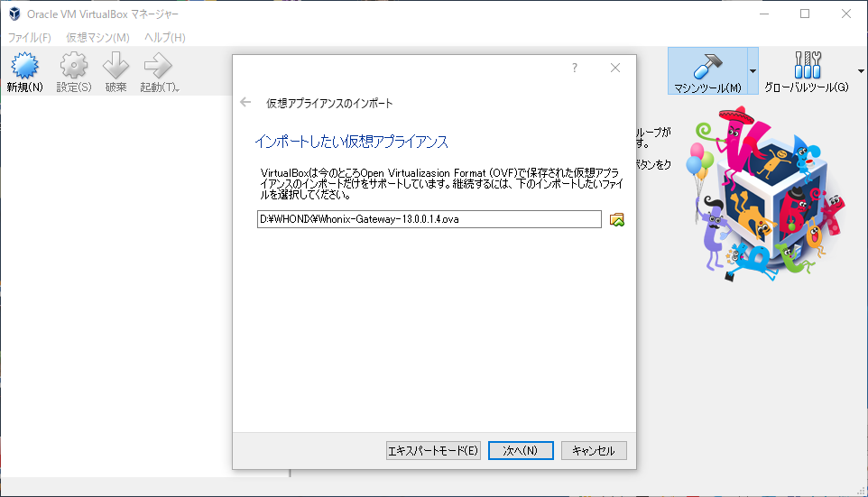Expand the Machine Tools dropdown arrow
Screen dimensions: 868x497
click(x=753, y=71)
